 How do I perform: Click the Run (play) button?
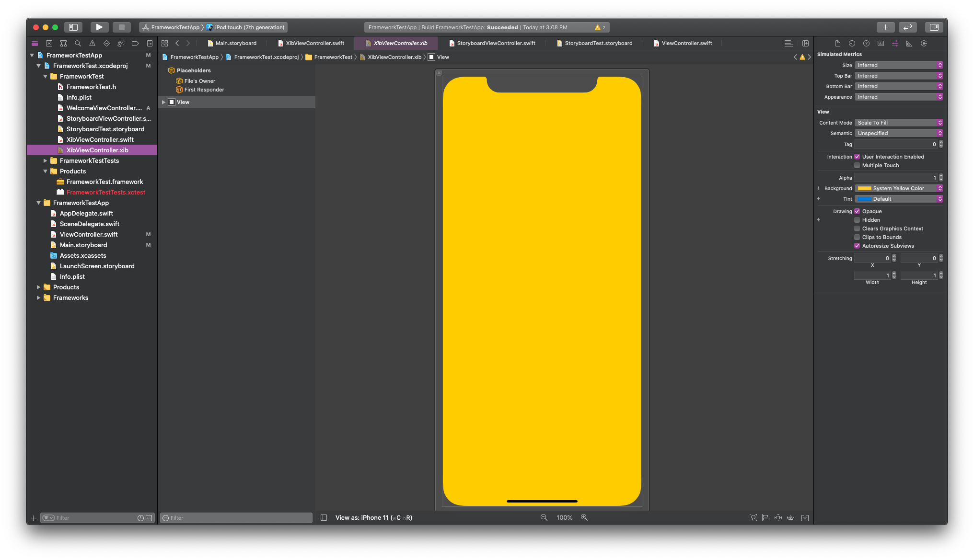[99, 27]
